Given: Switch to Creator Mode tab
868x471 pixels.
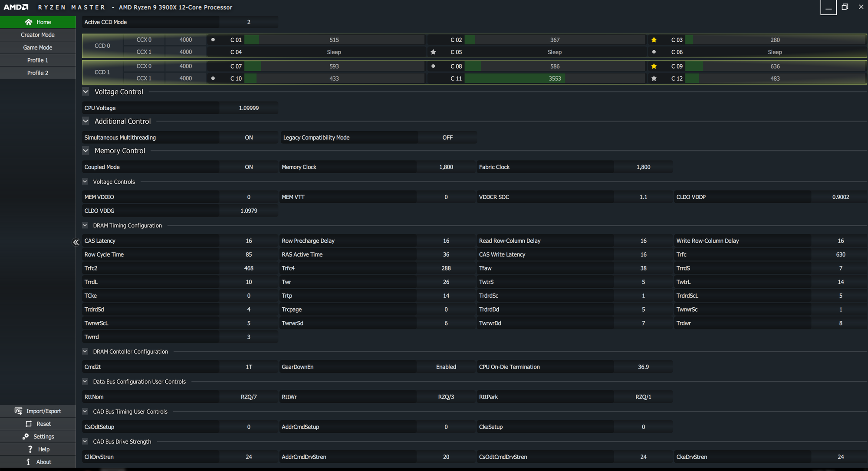Looking at the screenshot, I should point(38,35).
